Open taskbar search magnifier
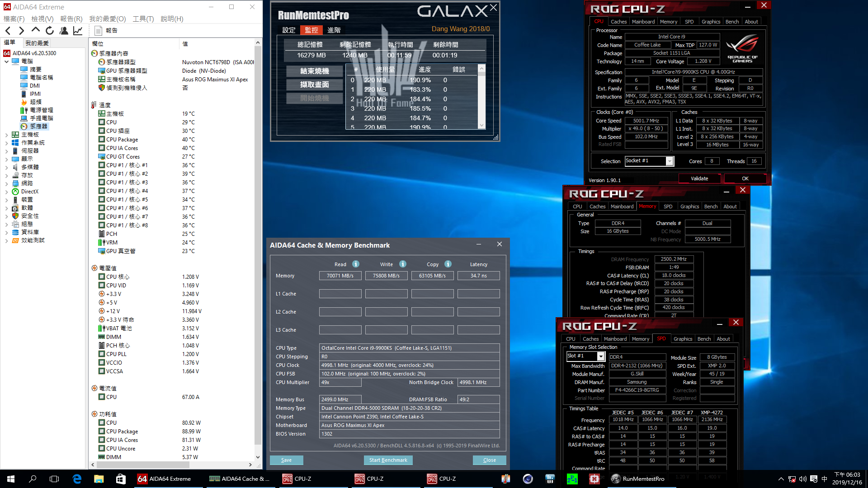This screenshot has width=868, height=488. [x=33, y=479]
